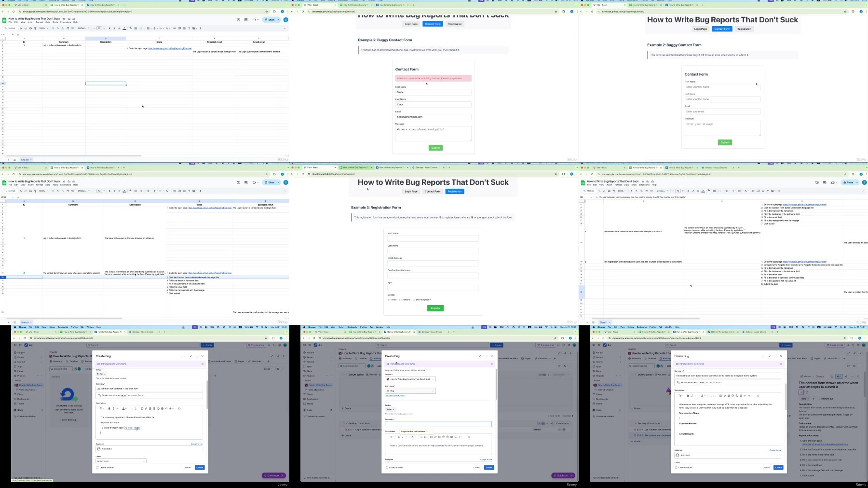Click the 'Go to Backlog' button

click(x=69, y=419)
